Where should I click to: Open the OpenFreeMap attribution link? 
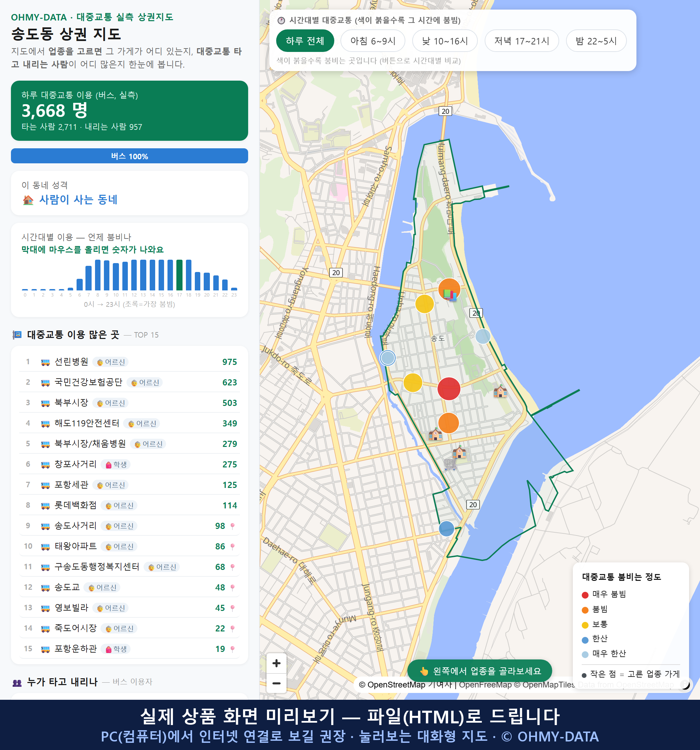[485, 685]
